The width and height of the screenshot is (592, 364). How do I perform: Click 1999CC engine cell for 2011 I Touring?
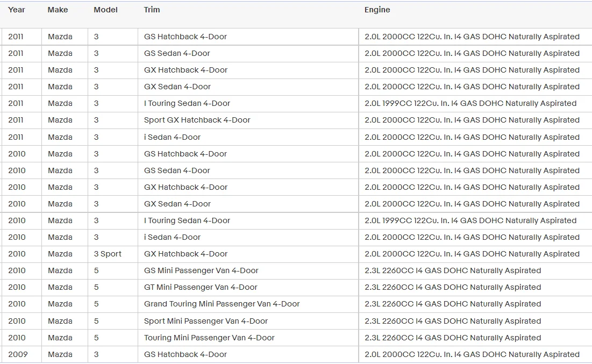pos(475,103)
